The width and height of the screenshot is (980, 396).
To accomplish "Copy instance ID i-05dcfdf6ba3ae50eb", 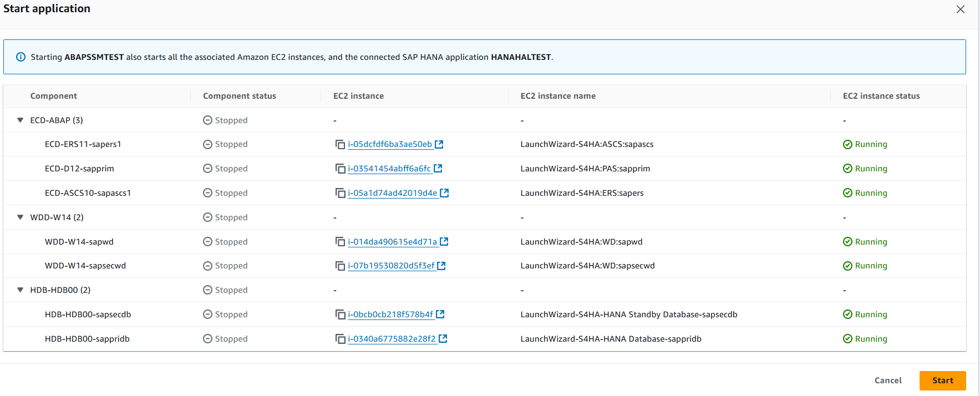I will click(340, 144).
